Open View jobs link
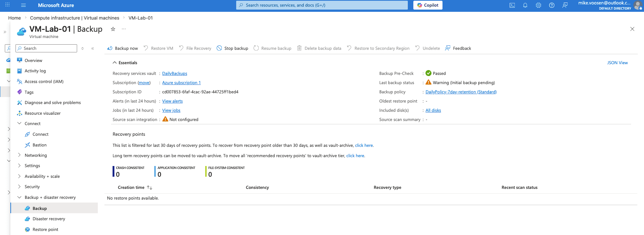 [x=171, y=110]
